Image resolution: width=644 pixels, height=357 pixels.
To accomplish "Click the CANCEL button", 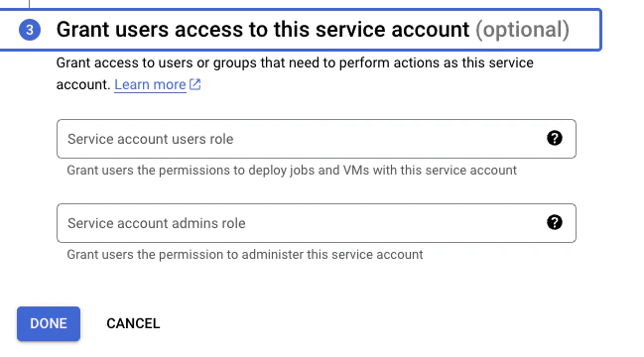I will (x=133, y=323).
